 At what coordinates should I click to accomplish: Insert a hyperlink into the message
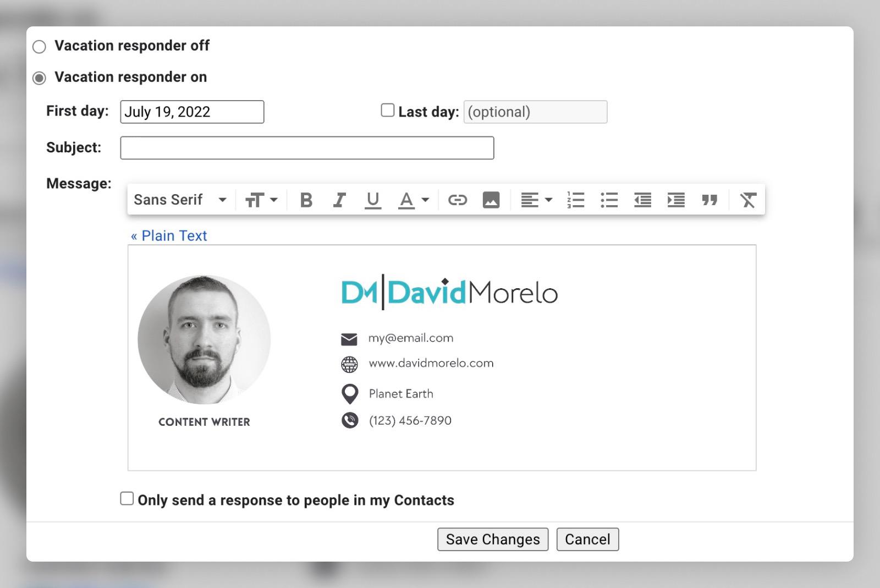(457, 200)
